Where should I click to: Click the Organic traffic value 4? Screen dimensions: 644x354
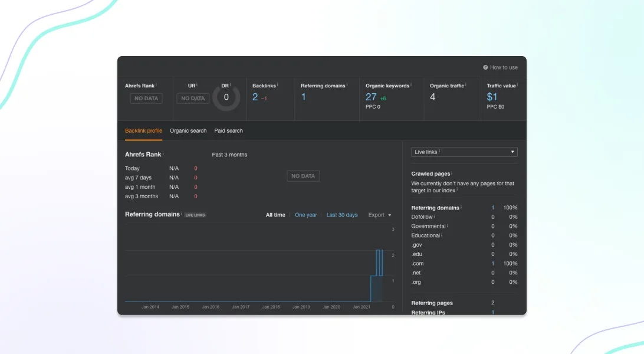[x=432, y=97]
